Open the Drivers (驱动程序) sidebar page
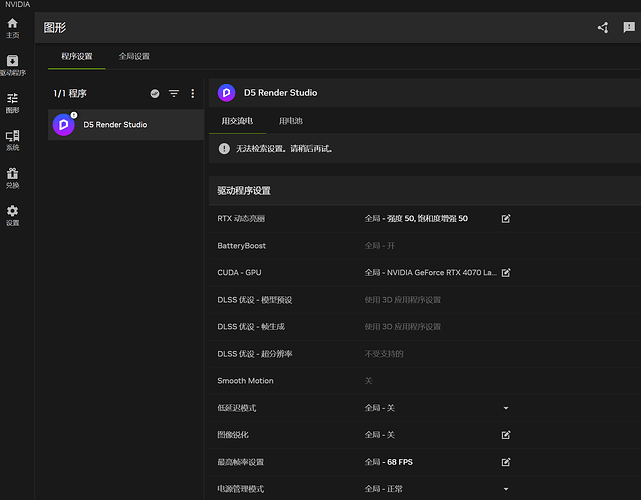Screen dimensions: 641x500 [12, 65]
